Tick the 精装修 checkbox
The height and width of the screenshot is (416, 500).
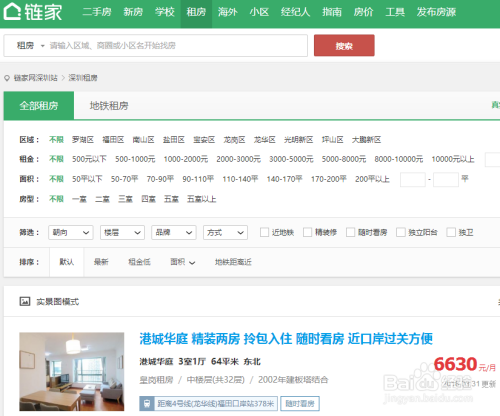[307, 232]
